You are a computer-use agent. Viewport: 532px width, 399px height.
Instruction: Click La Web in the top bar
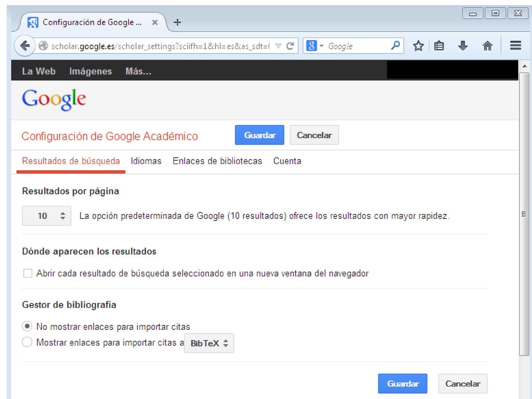pos(38,71)
